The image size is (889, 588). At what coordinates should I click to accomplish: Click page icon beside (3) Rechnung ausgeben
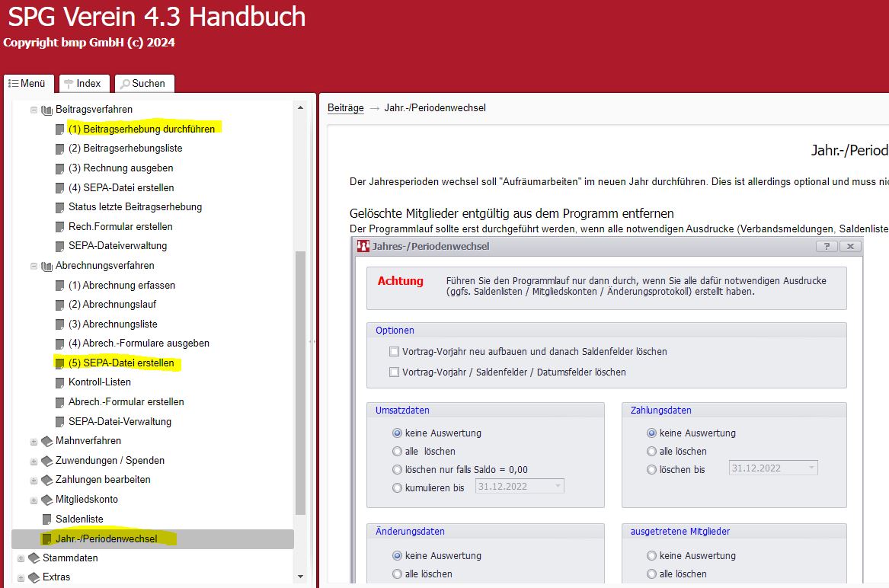coord(59,168)
